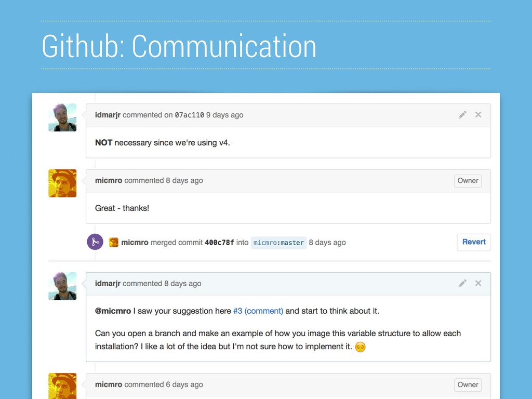Screen dimensions: 532x399
Task: Edit idmarjr's comment on 07ac110 with pencil icon
Action: [x=462, y=115]
